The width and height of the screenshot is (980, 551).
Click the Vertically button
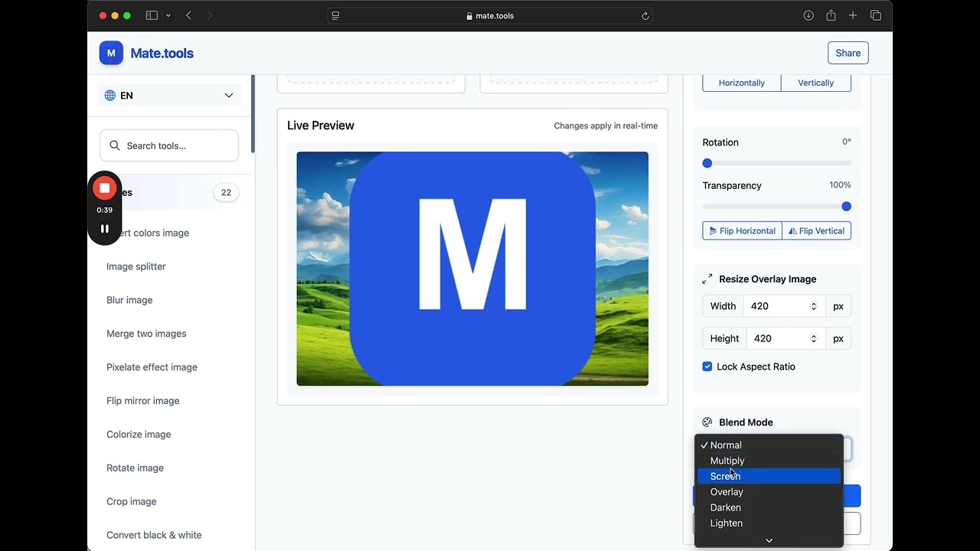click(816, 83)
